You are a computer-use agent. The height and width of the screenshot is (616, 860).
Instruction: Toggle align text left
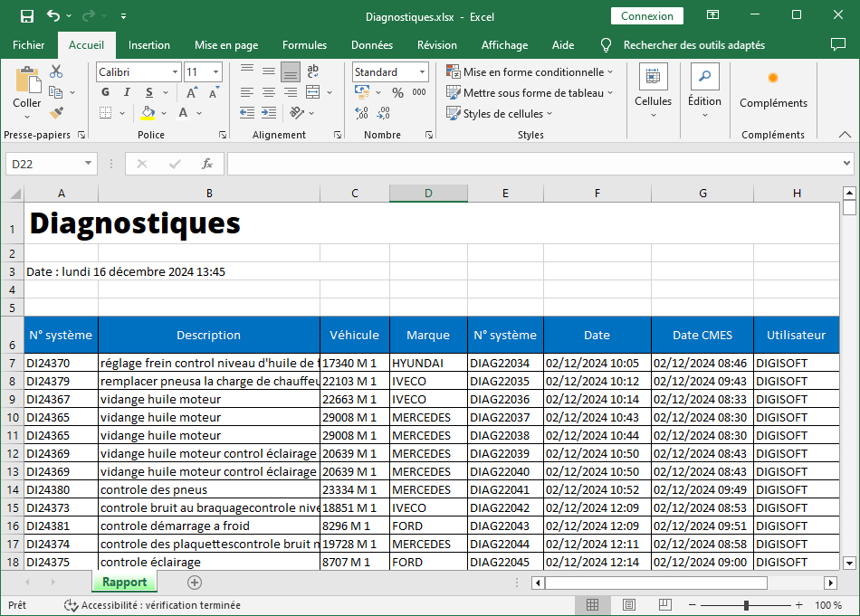[247, 92]
